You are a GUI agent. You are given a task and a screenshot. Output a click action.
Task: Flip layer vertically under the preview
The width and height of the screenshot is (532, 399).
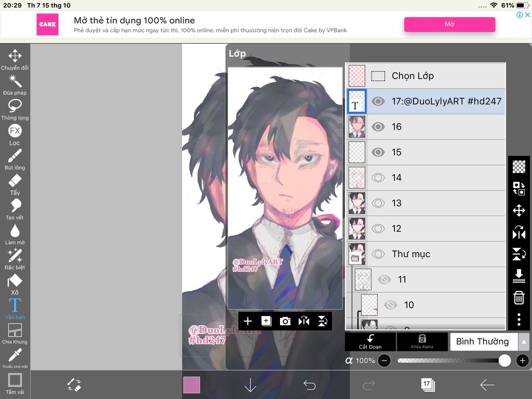tap(322, 321)
